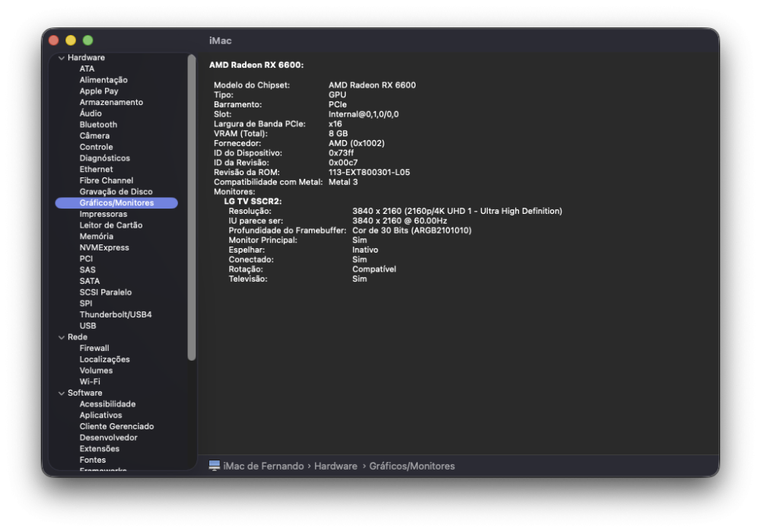
Task: Show Fontes information
Action: coord(92,460)
